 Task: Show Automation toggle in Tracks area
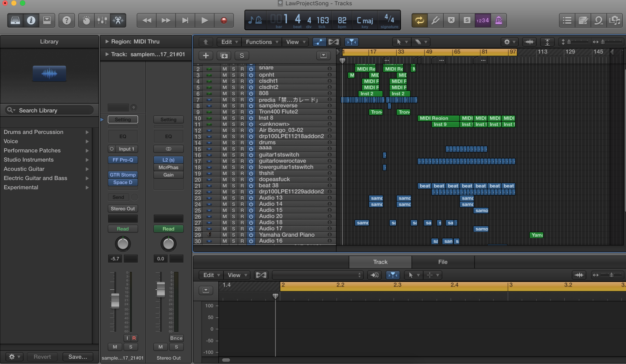tap(319, 42)
